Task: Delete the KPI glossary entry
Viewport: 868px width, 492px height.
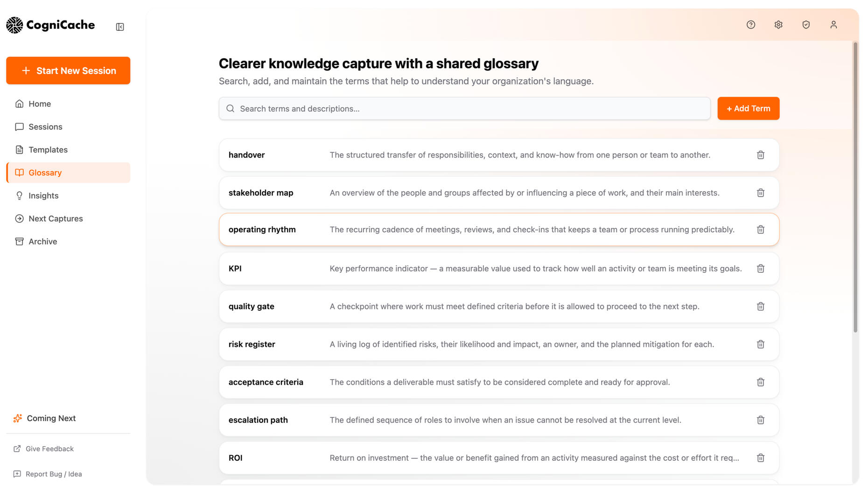Action: point(761,269)
